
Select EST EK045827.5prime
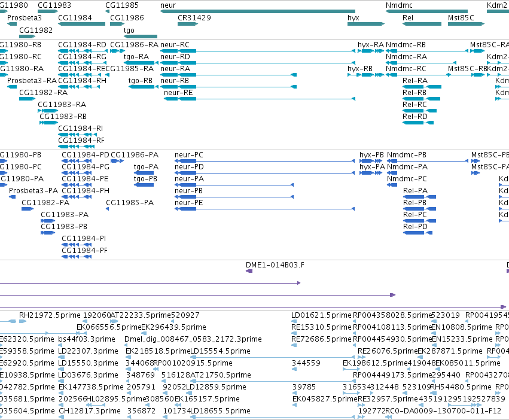pos(324,399)
